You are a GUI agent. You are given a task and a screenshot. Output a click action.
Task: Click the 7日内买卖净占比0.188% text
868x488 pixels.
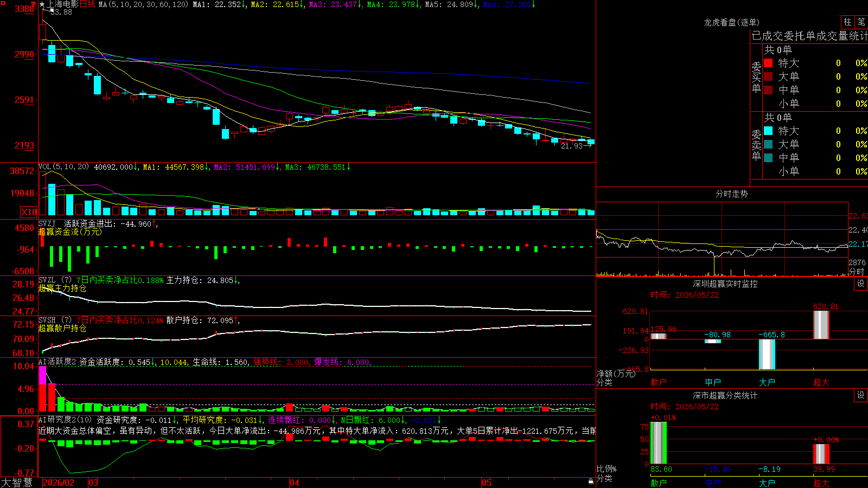[x=119, y=280]
